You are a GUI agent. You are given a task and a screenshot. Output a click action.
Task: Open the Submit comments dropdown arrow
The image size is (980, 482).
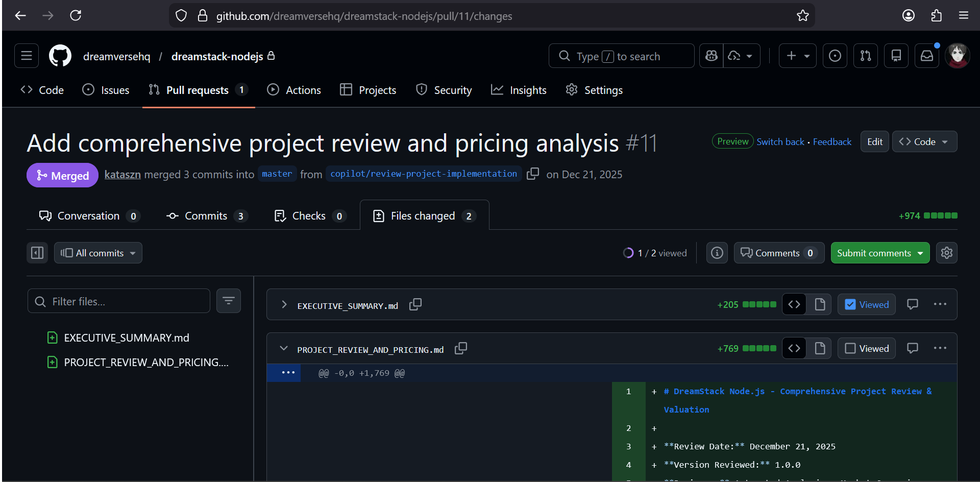tap(920, 253)
